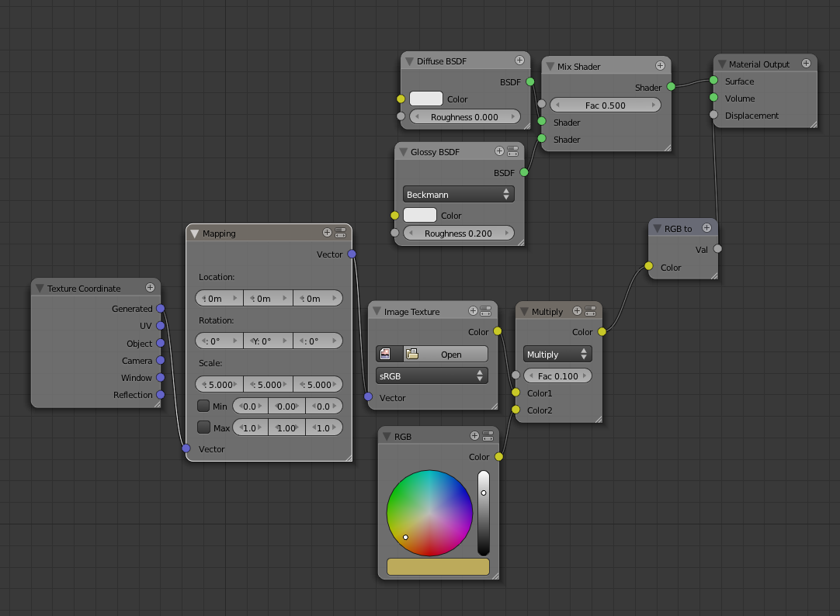Open the Beckmann distribution dropdown
Image resolution: width=840 pixels, height=616 pixels.
pyautogui.click(x=458, y=194)
